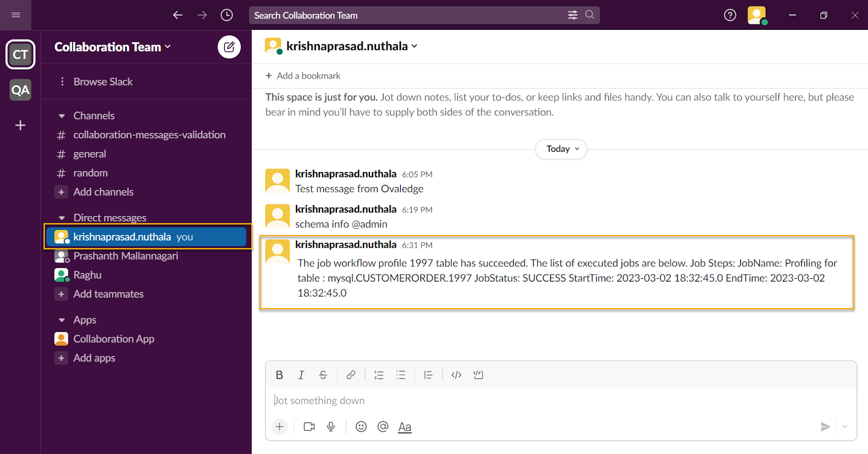Record an audio clip with microphone icon
This screenshot has height=454, width=868.
[331, 427]
